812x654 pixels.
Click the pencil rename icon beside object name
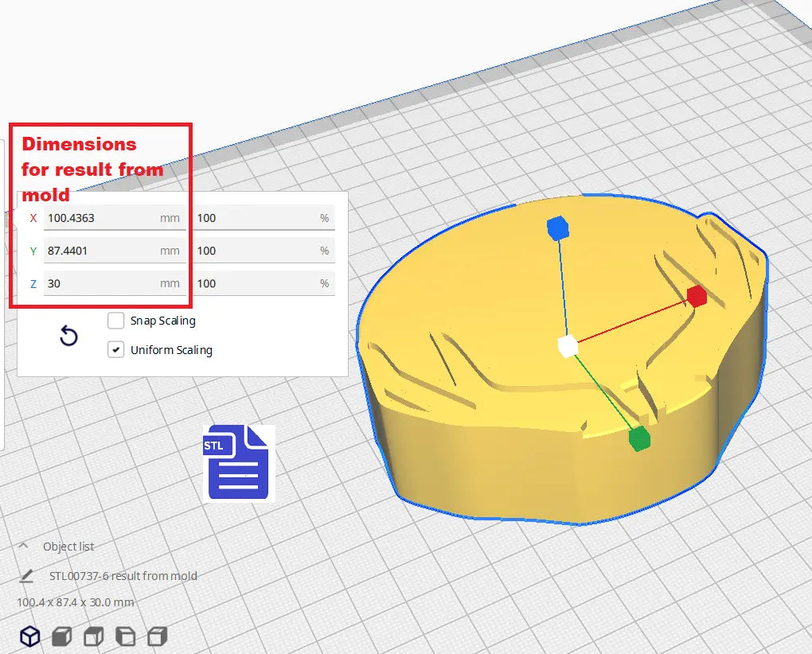click(27, 576)
